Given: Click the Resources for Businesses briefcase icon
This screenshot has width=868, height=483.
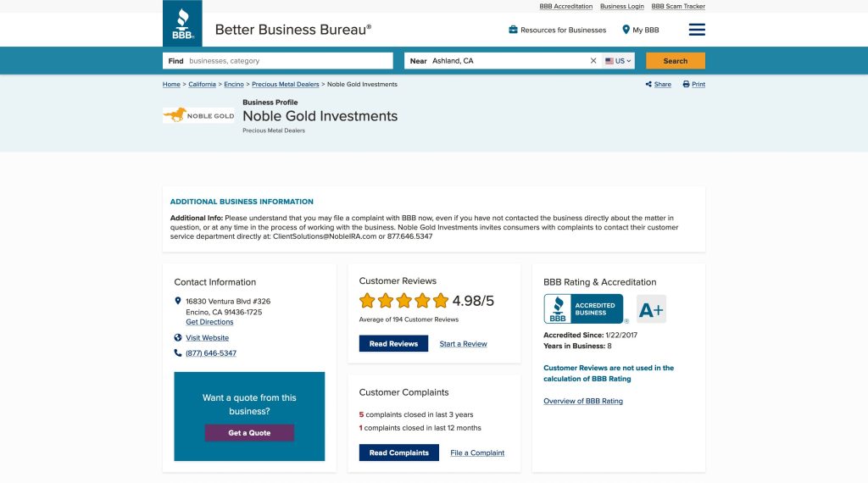Looking at the screenshot, I should [x=513, y=30].
